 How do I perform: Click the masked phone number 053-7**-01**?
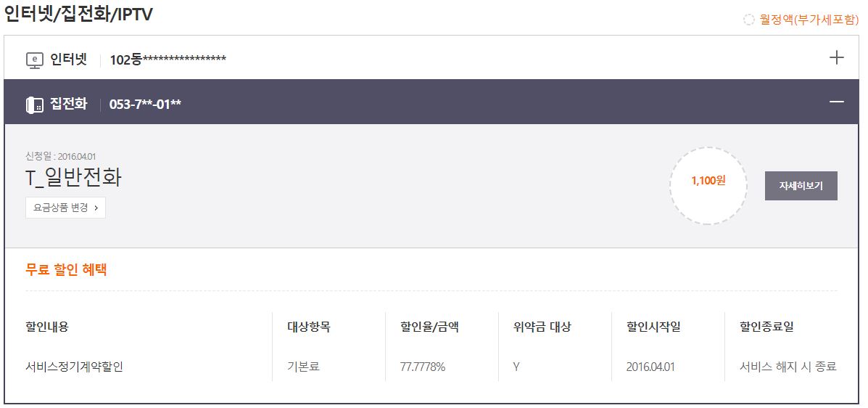[x=145, y=105]
